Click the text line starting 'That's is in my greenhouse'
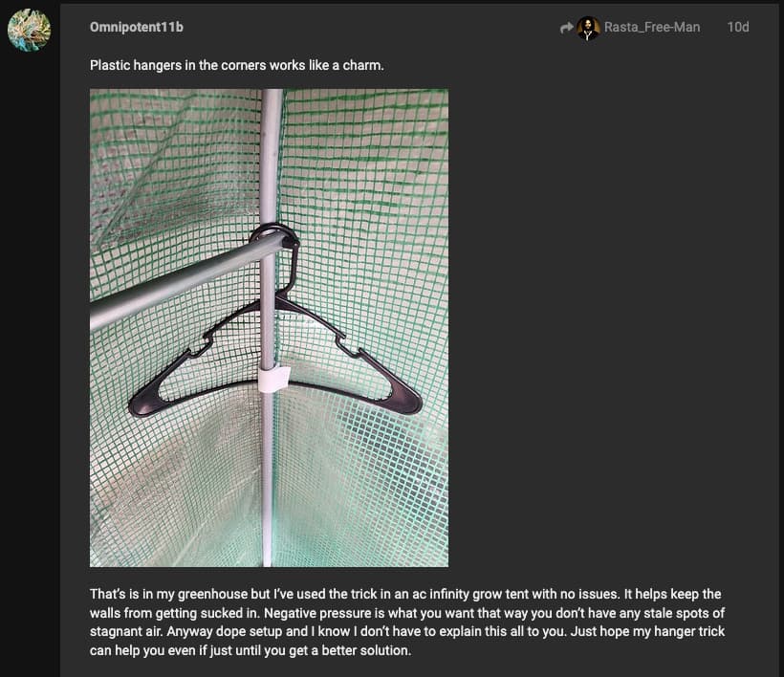This screenshot has width=784, height=677. pyautogui.click(x=405, y=594)
